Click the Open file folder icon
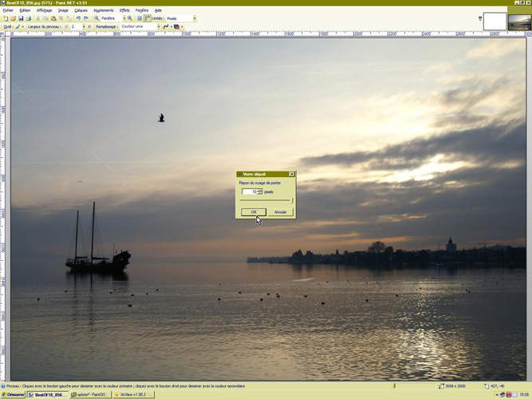Image resolution: width=532 pixels, height=399 pixels. point(13,18)
